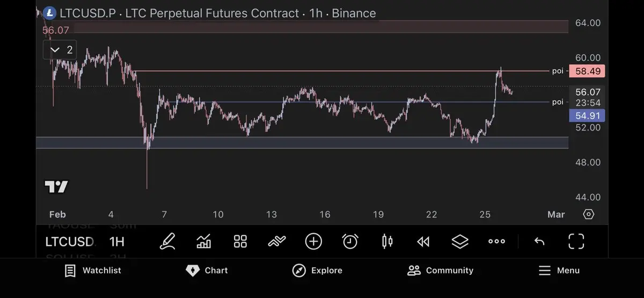
Task: Undo the last action
Action: [539, 242]
